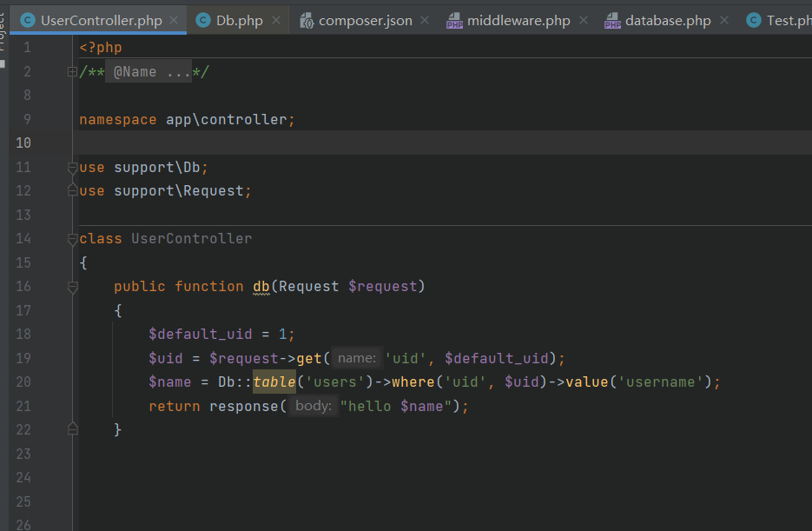The image size is (812, 531).
Task: Place cursor on empty line 10
Action: [x=446, y=143]
